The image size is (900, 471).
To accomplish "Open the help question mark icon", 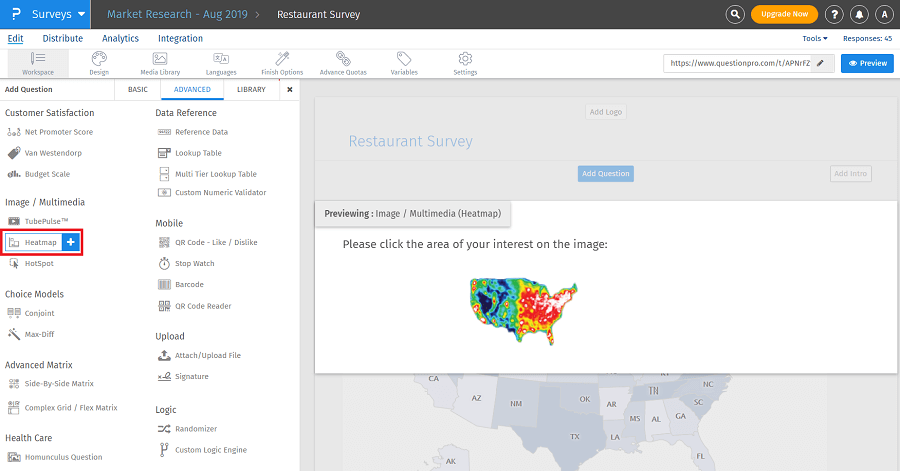I will click(x=835, y=14).
